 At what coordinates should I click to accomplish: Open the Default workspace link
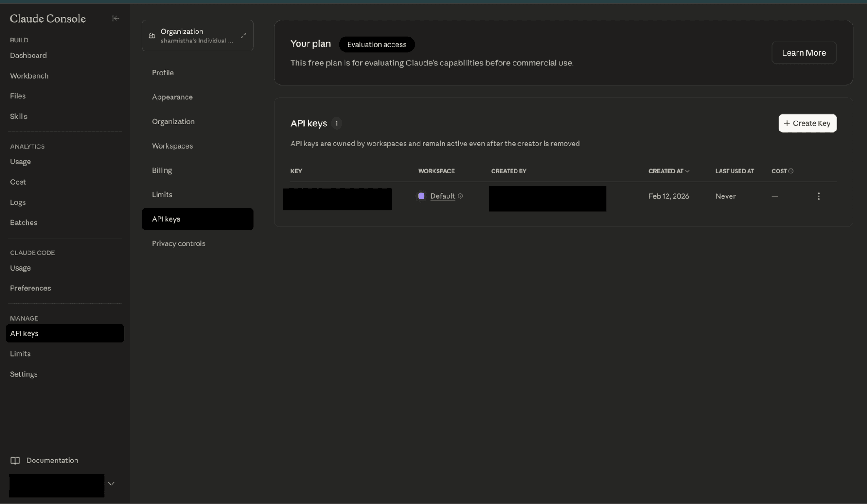442,196
